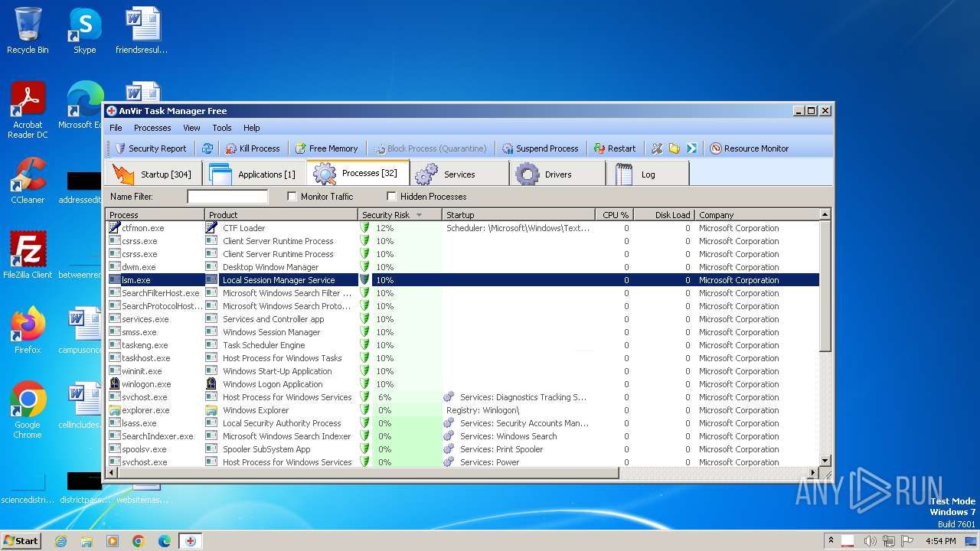Open the Recycle Bin desktop icon
Screen dimensions: 980x551
(28, 31)
